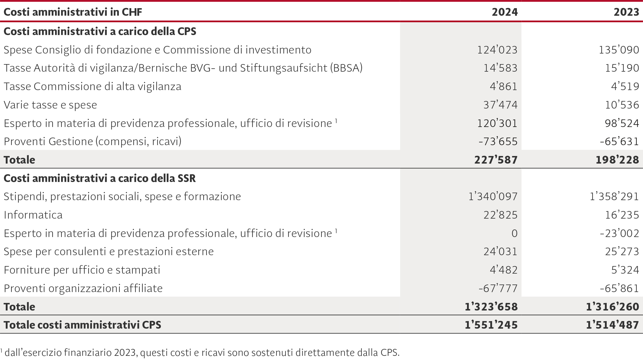Click the Forniture per ufficio e stampati row
Viewport: 643px width, 364px height.
pyautogui.click(x=321, y=270)
